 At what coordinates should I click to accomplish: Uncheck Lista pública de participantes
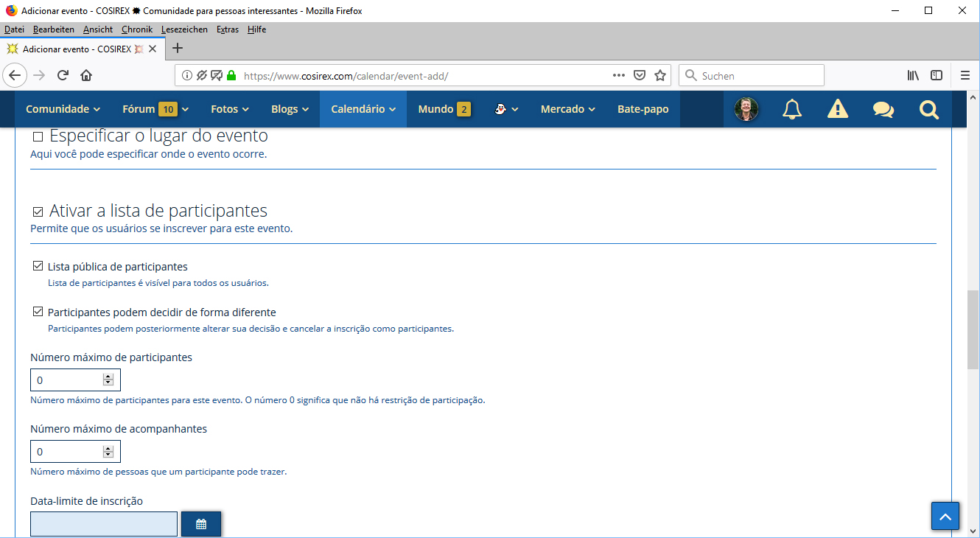38,266
